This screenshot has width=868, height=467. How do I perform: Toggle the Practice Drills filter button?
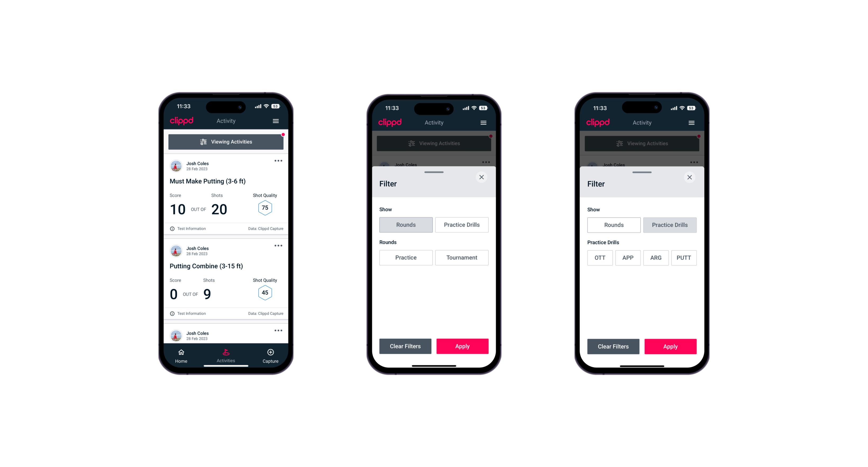click(460, 224)
